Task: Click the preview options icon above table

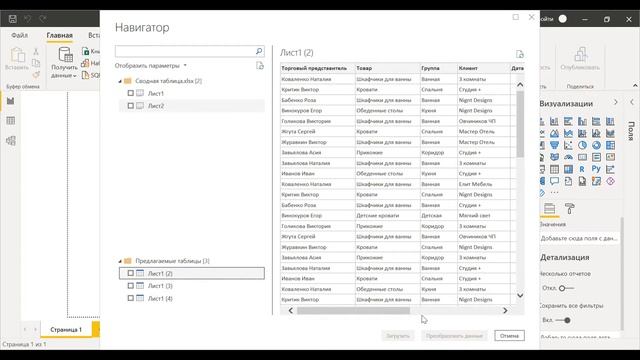Action: coord(519,54)
